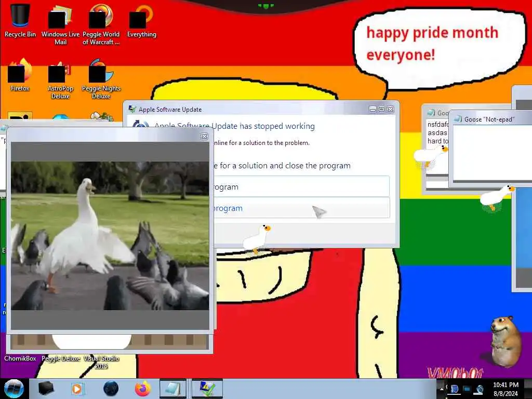Click the dark globe icon on taskbar
Image resolution: width=532 pixels, height=399 pixels.
[x=111, y=389]
